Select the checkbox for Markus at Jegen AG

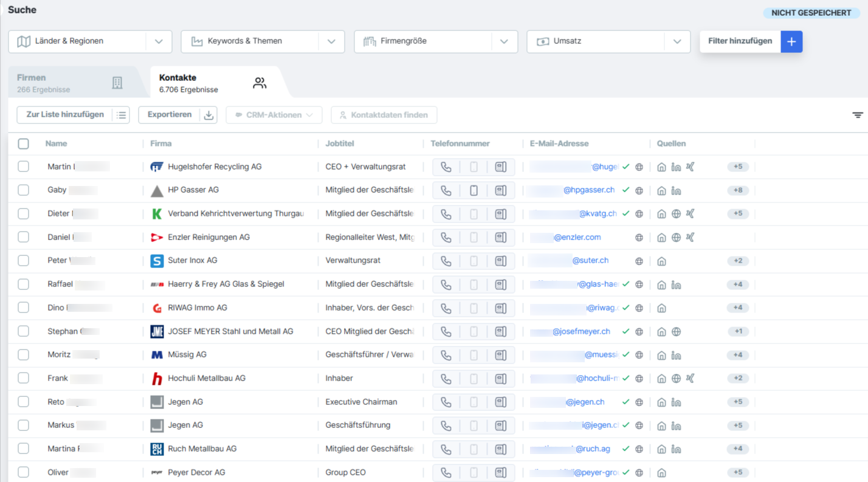(x=23, y=425)
